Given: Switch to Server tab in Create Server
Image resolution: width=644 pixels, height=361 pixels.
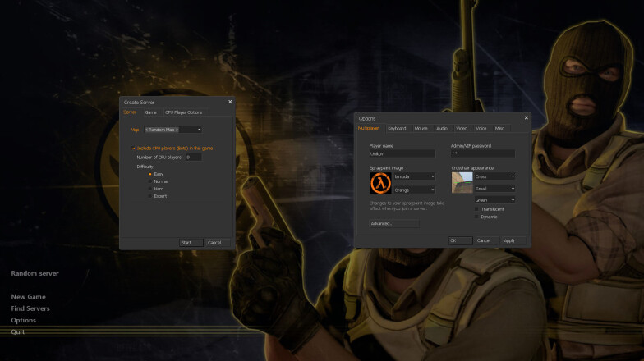Looking at the screenshot, I should coord(130,112).
